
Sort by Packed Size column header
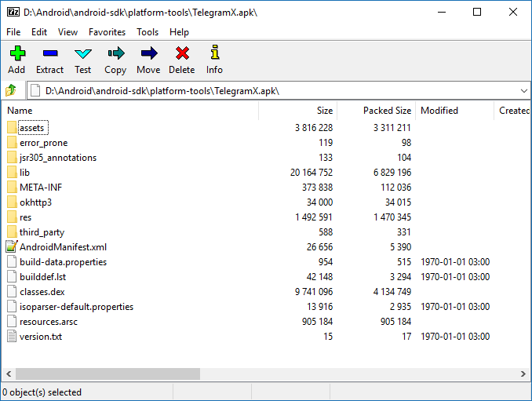[x=377, y=111]
